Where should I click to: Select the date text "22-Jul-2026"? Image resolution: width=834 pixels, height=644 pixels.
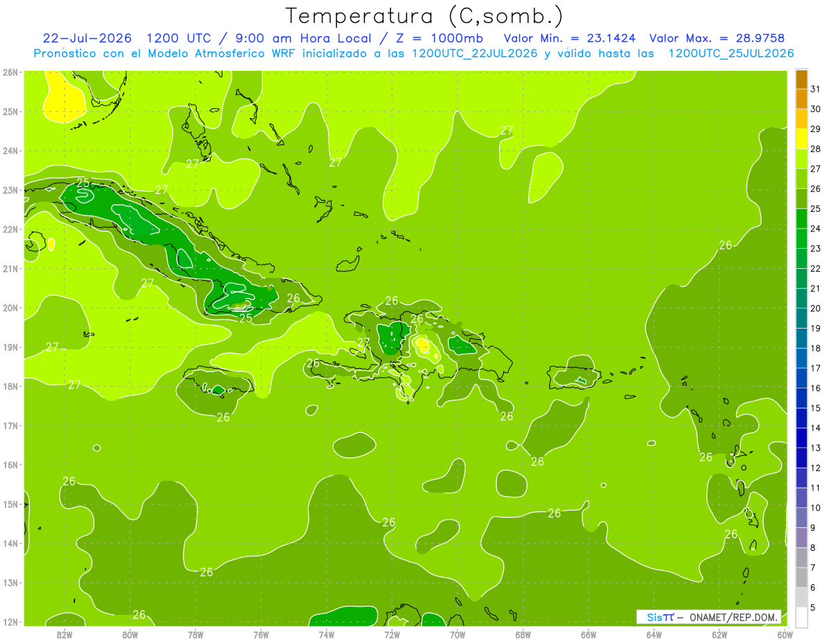(x=88, y=38)
